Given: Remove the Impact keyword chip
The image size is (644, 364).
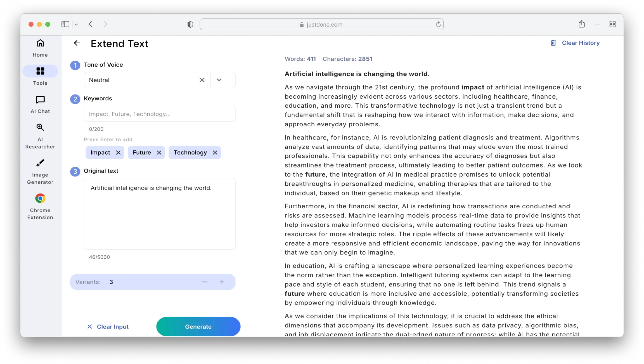Looking at the screenshot, I should (x=119, y=152).
